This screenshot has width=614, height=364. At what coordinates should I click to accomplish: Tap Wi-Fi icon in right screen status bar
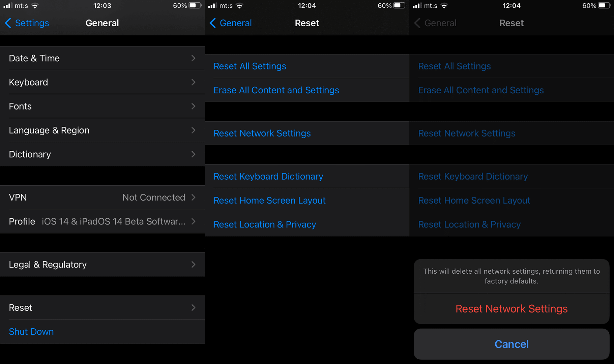click(x=444, y=6)
